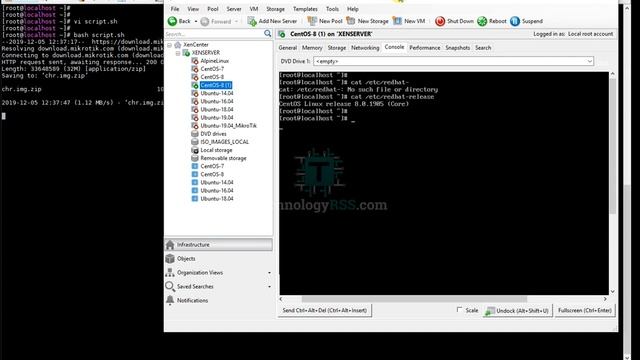
Task: Collapse the XENSERVER tree node
Action: 178,53
